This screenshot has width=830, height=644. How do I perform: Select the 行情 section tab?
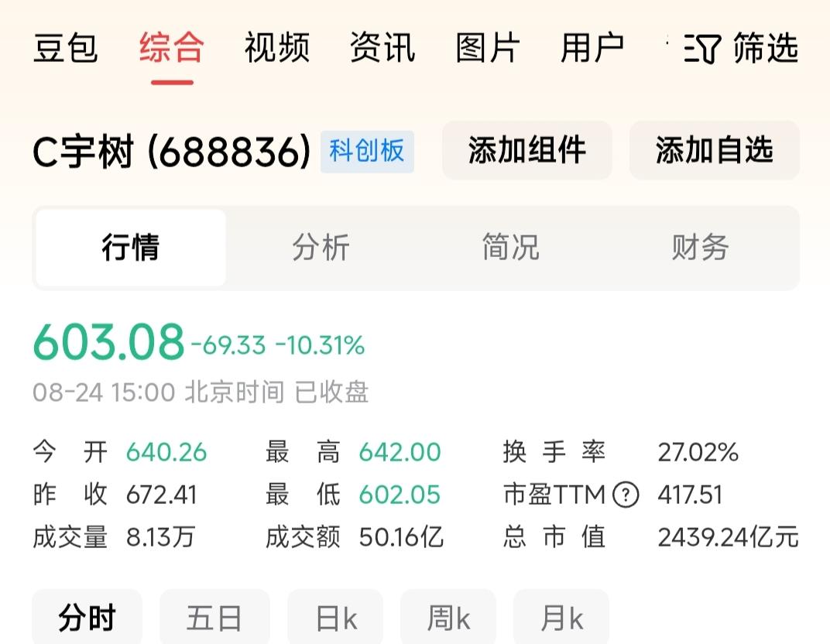[x=131, y=248]
